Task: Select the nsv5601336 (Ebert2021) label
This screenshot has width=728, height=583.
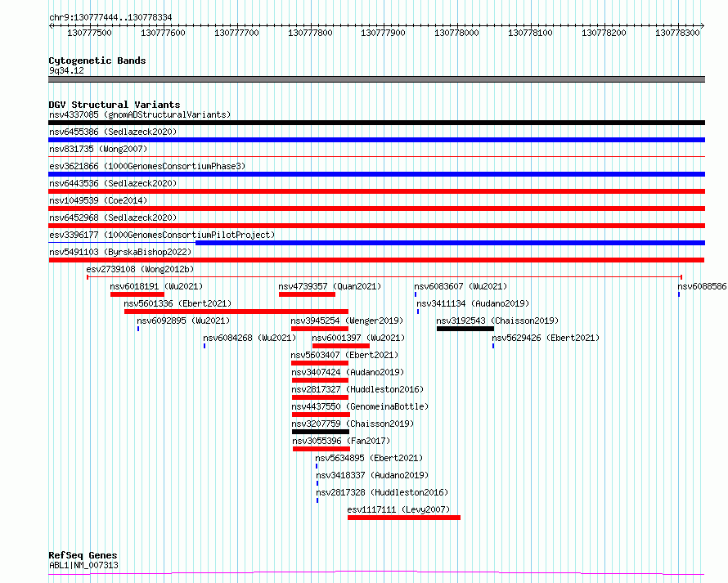Action: (178, 303)
